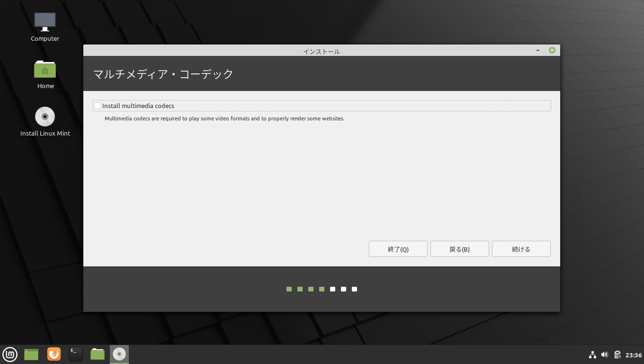Open the Files manager taskbar icon
The height and width of the screenshot is (364, 644).
pyautogui.click(x=98, y=354)
